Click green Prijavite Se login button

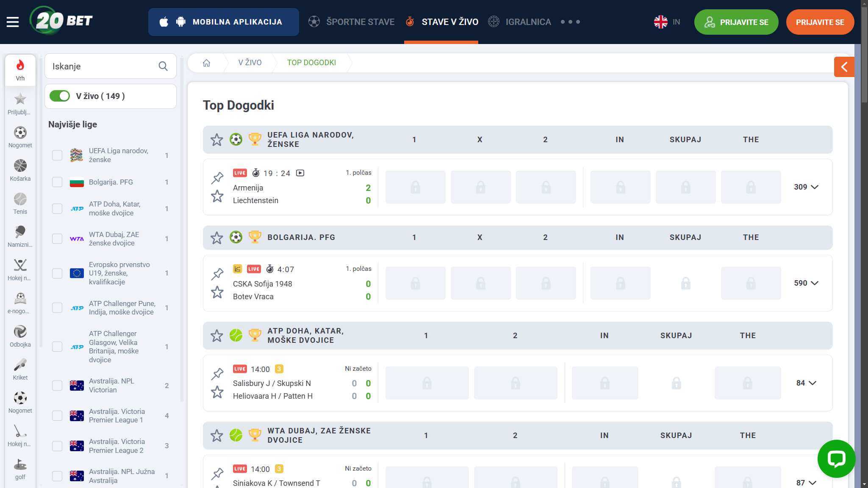pyautogui.click(x=736, y=22)
